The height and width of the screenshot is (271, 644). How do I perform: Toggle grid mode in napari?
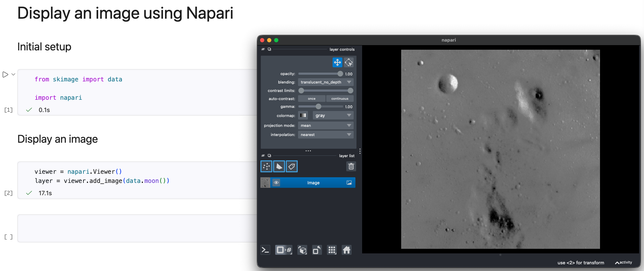[x=332, y=250]
